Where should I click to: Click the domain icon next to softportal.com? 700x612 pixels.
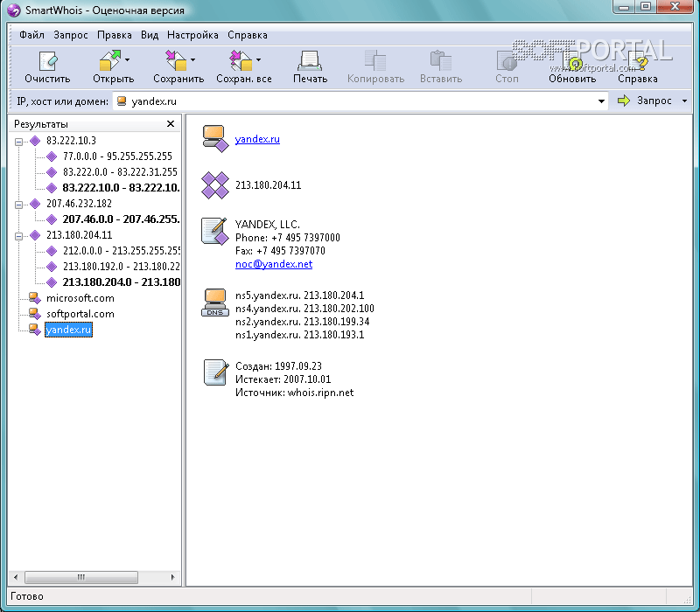(34, 314)
